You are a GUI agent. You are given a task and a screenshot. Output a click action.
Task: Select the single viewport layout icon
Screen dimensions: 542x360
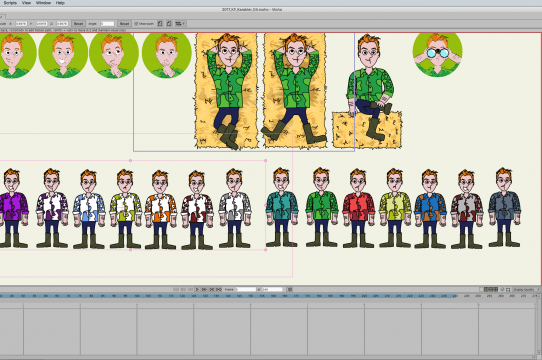click(x=481, y=289)
